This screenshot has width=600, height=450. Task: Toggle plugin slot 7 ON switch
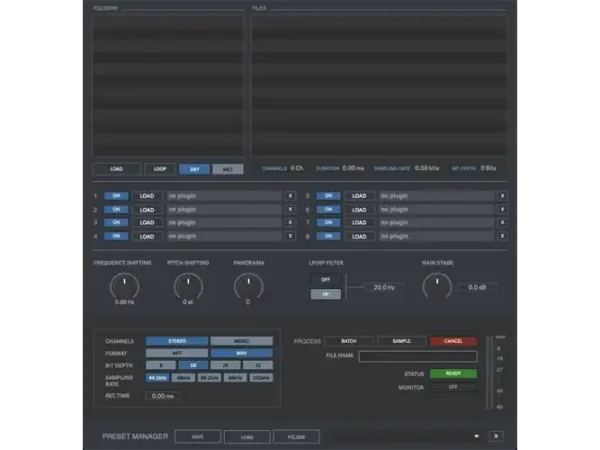click(x=328, y=222)
